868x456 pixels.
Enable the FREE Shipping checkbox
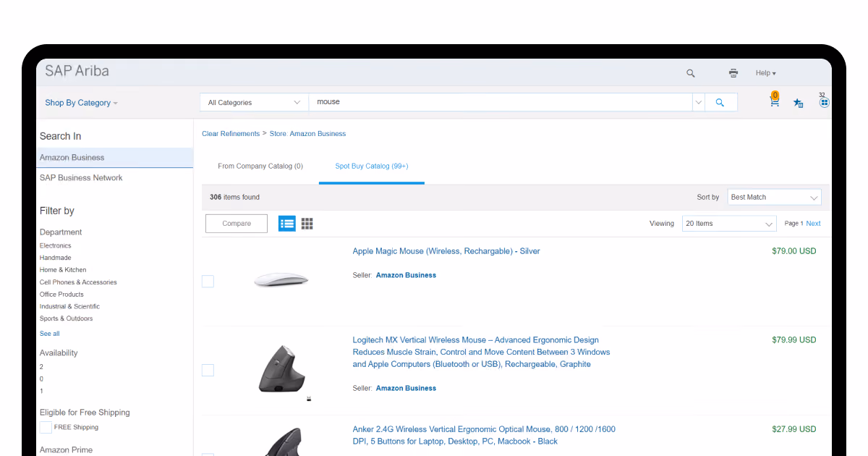point(46,427)
